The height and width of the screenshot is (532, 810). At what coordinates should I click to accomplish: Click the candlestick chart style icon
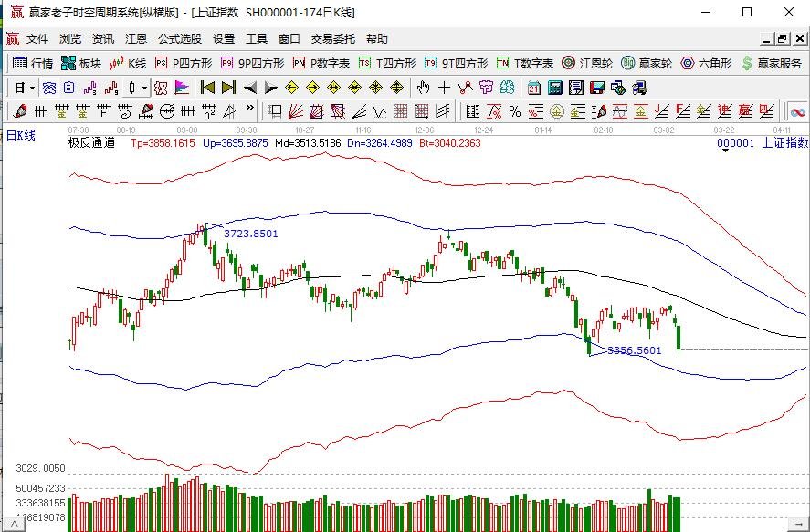click(132, 88)
